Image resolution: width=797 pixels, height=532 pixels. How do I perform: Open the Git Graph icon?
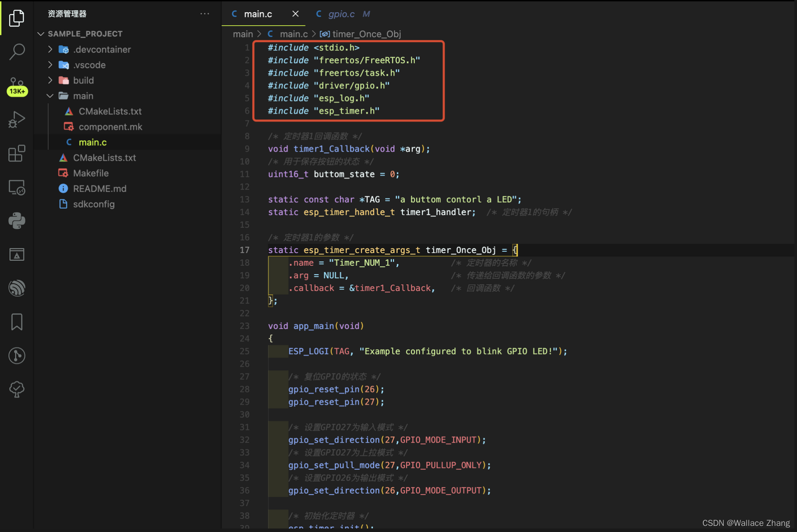17,356
